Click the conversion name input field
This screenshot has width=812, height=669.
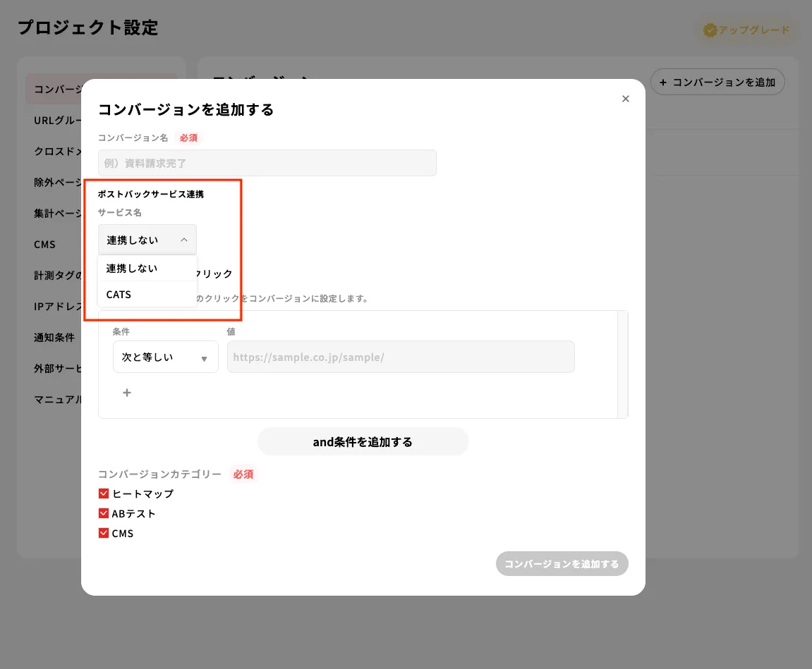[x=267, y=163]
